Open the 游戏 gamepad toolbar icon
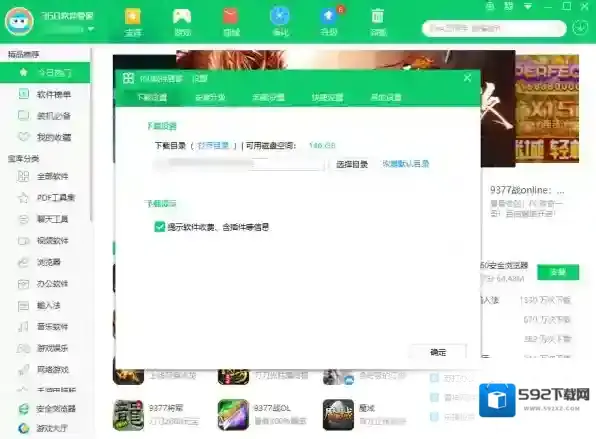Screen dimensions: 596x439 tap(182, 22)
